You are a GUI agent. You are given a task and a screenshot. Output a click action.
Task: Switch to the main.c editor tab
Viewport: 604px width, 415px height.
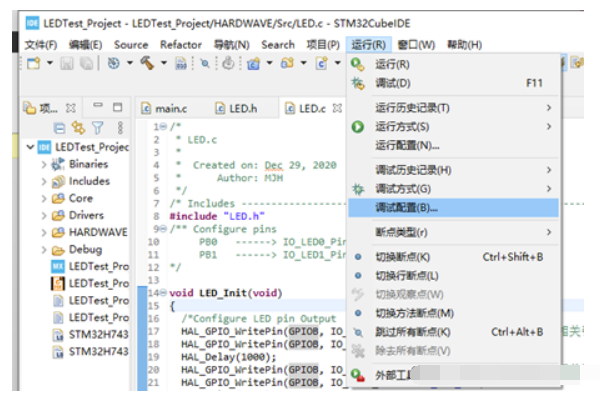pyautogui.click(x=164, y=109)
